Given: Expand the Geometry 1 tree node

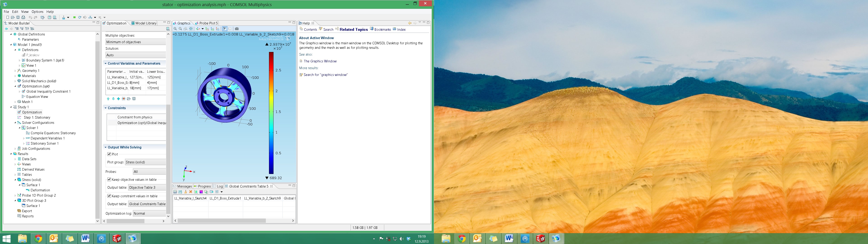Looking at the screenshot, I should tap(15, 71).
